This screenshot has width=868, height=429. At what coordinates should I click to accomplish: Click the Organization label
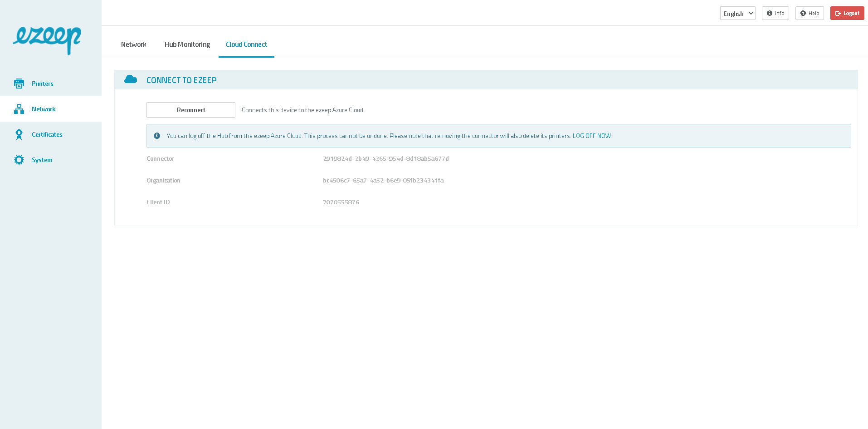click(163, 180)
